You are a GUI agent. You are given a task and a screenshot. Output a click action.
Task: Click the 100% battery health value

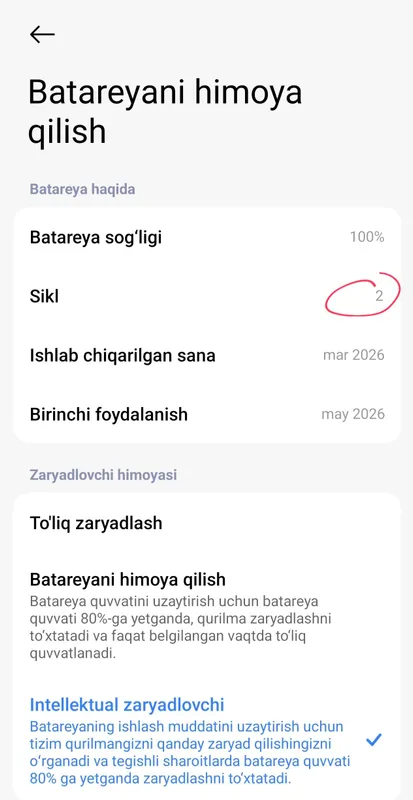pyautogui.click(x=367, y=237)
